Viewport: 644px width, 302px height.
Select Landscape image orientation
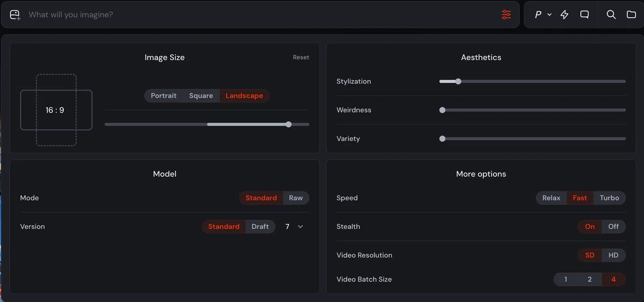[x=244, y=95]
